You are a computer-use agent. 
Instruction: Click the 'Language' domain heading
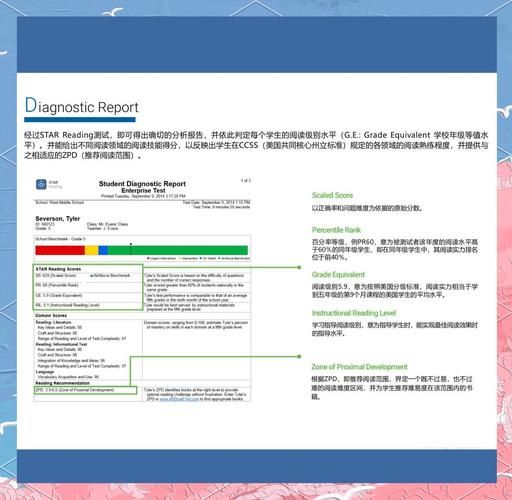(x=45, y=372)
